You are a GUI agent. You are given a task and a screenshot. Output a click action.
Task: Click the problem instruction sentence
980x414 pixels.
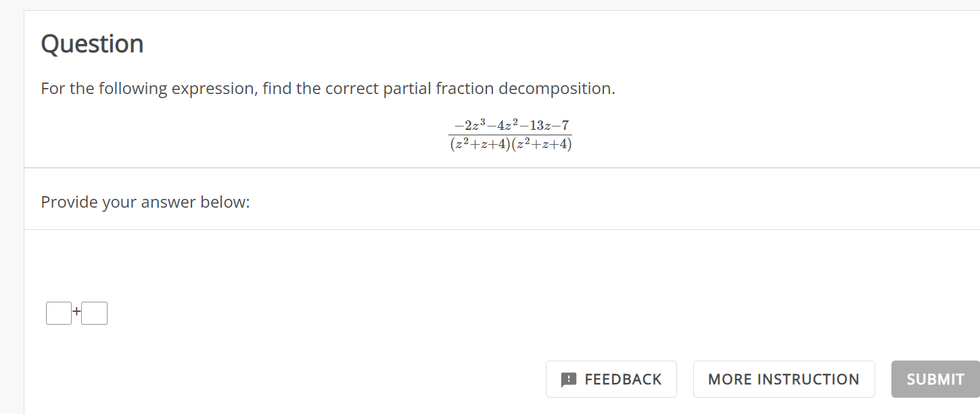pyautogui.click(x=327, y=88)
